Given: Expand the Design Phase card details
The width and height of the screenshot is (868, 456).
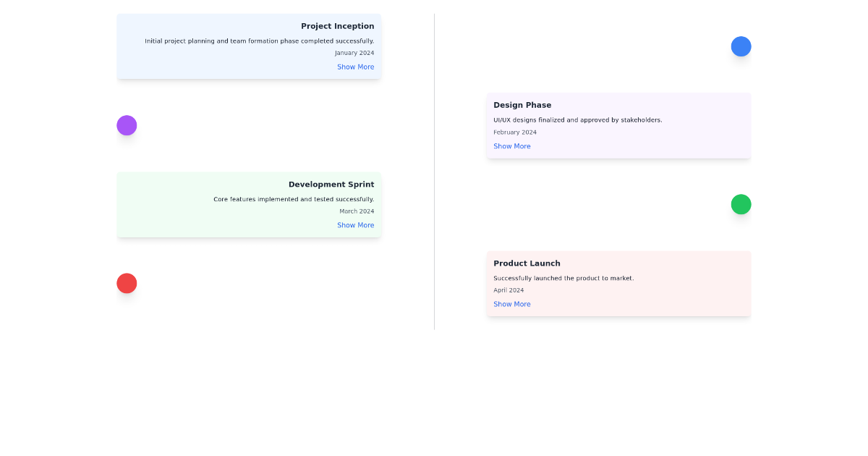Looking at the screenshot, I should [512, 145].
